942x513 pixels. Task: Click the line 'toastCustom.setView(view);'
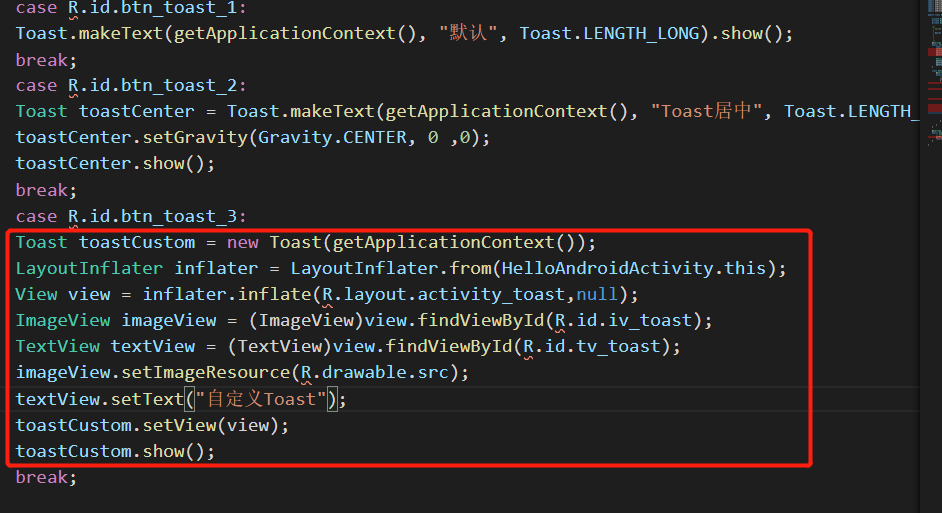point(152,426)
